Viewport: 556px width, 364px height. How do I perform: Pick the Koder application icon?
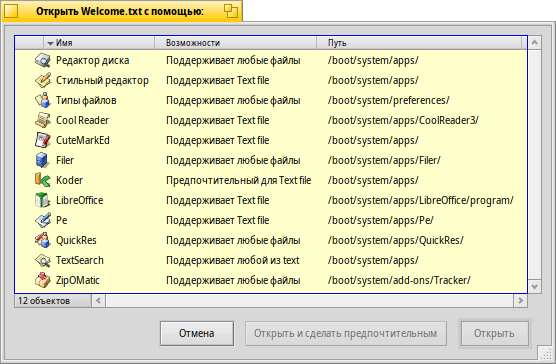point(43,180)
